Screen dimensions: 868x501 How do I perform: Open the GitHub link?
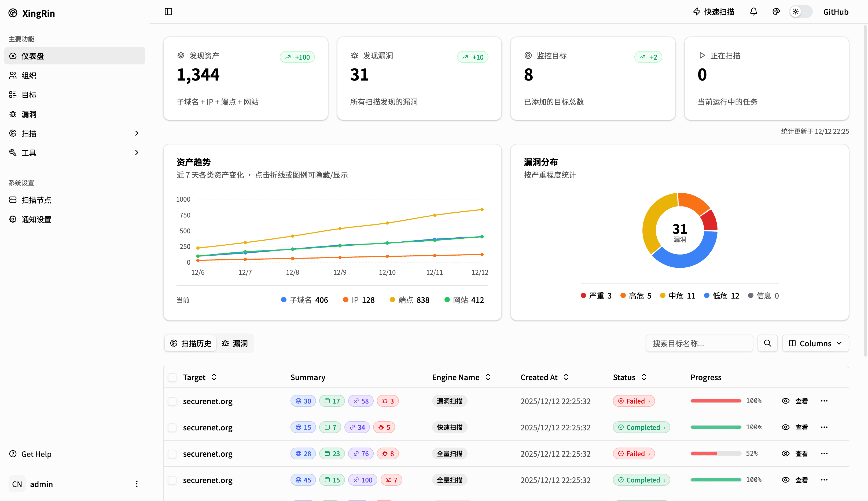[x=835, y=12]
